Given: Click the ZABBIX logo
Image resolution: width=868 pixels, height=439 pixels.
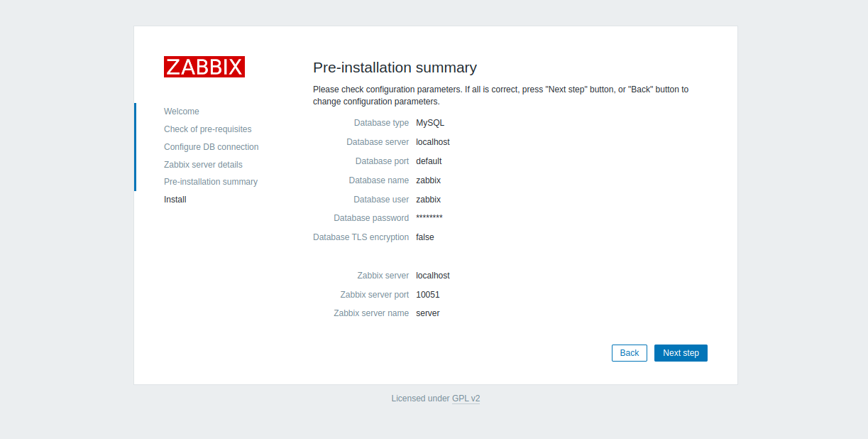Looking at the screenshot, I should pyautogui.click(x=204, y=67).
